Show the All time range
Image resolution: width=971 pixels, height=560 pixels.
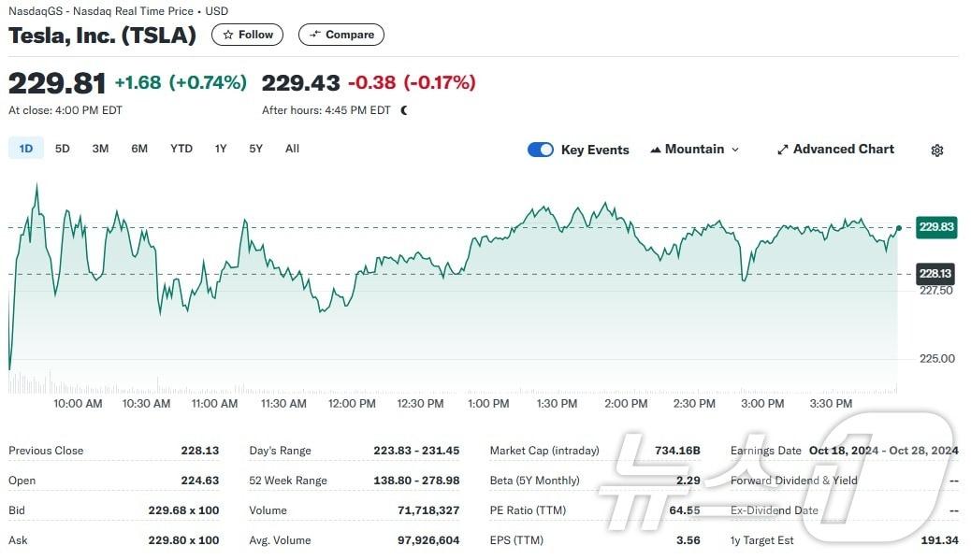[x=292, y=149]
